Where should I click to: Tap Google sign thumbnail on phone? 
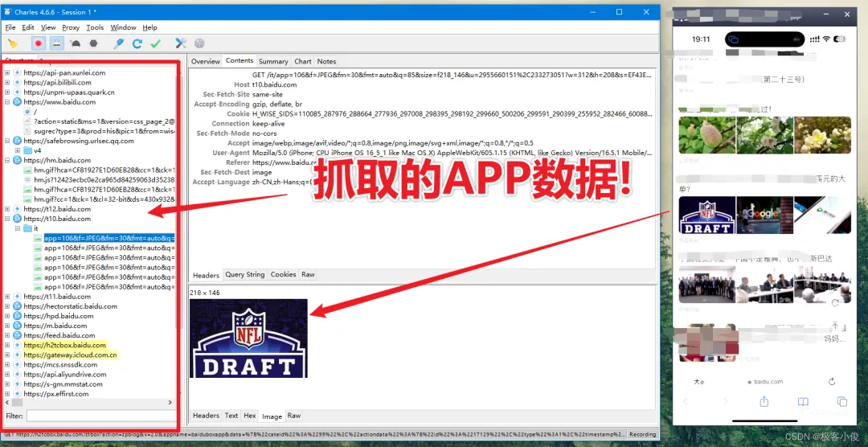click(764, 215)
